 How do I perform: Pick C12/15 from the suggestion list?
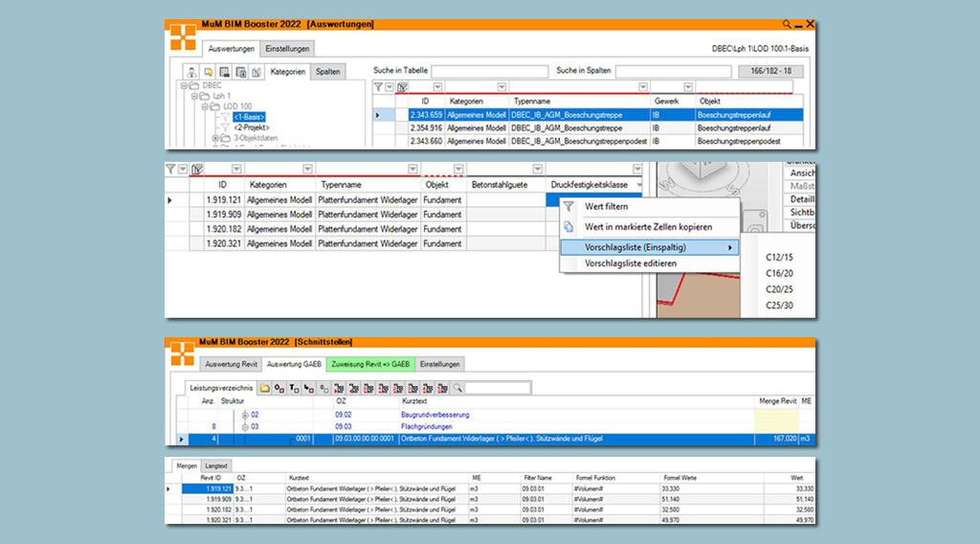coord(779,257)
